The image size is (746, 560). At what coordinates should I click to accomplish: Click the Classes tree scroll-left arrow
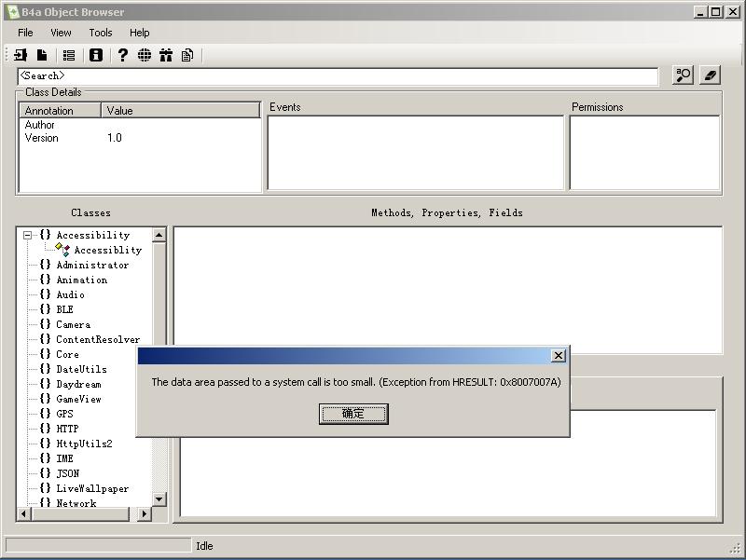[x=24, y=514]
